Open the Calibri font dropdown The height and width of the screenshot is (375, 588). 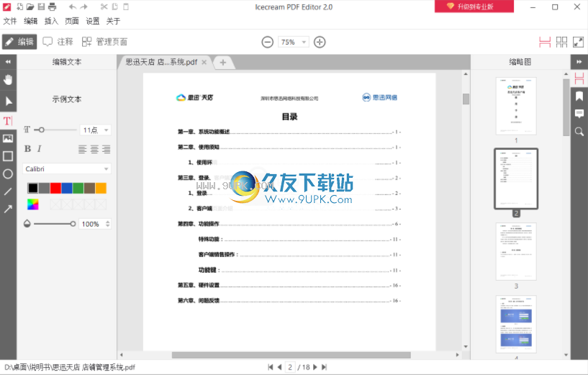(x=67, y=168)
